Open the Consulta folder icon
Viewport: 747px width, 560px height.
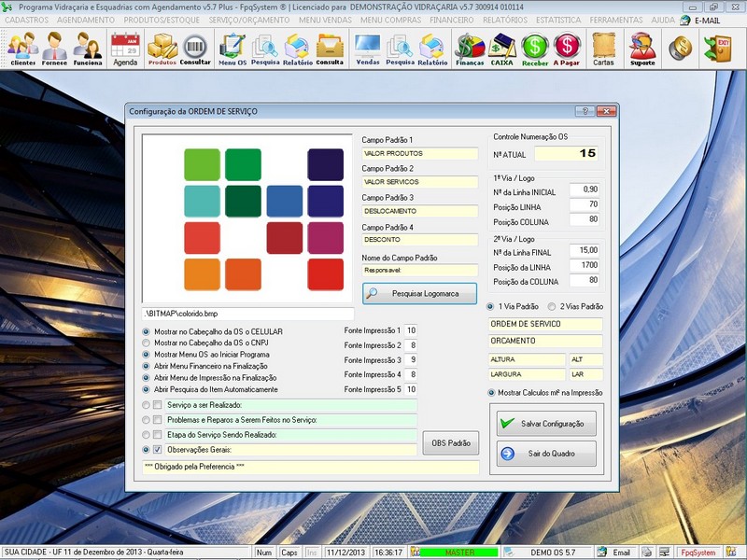330,49
